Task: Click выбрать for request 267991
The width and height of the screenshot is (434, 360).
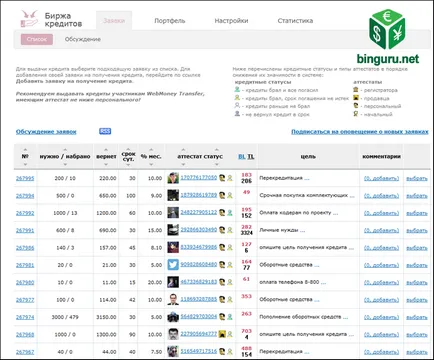Action: point(417,230)
